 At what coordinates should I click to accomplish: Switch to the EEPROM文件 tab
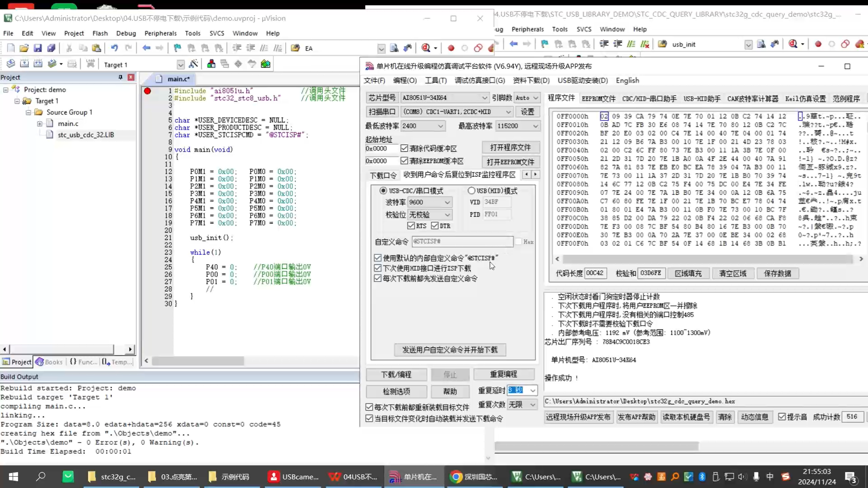tap(598, 99)
